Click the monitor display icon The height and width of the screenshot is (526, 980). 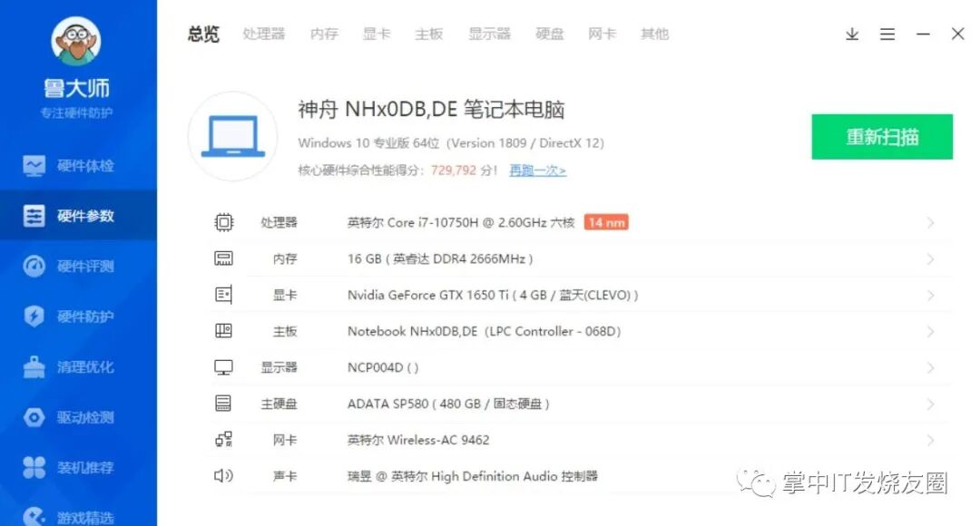point(224,367)
